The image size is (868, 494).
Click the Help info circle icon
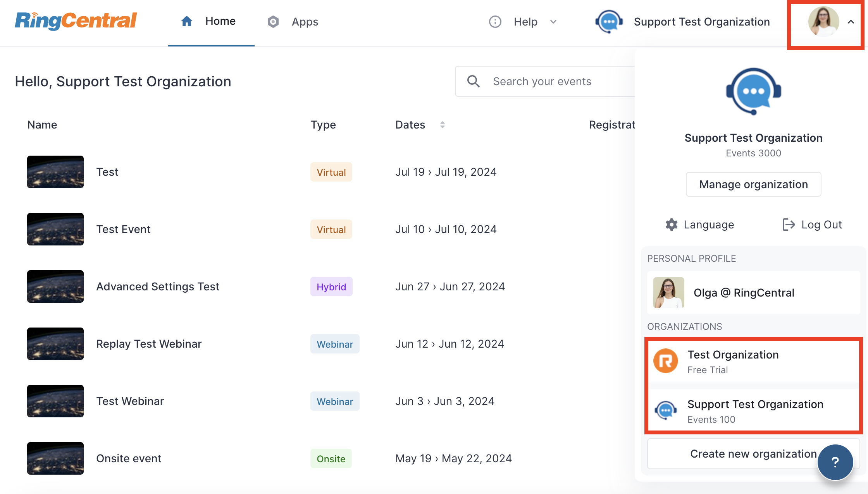point(495,22)
